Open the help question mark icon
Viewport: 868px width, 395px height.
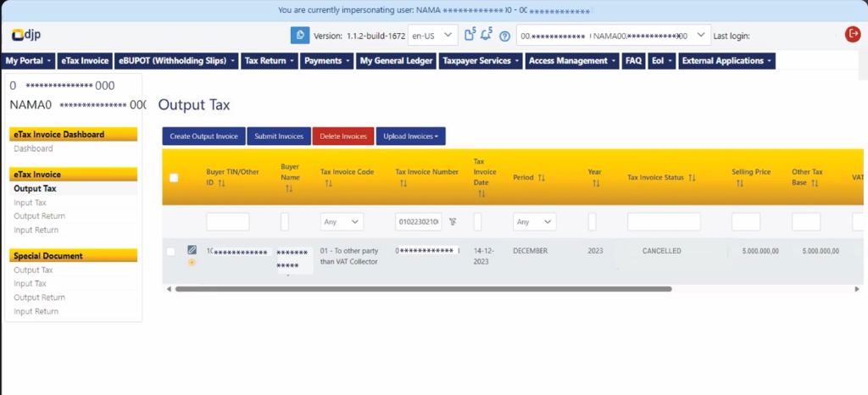pos(504,36)
